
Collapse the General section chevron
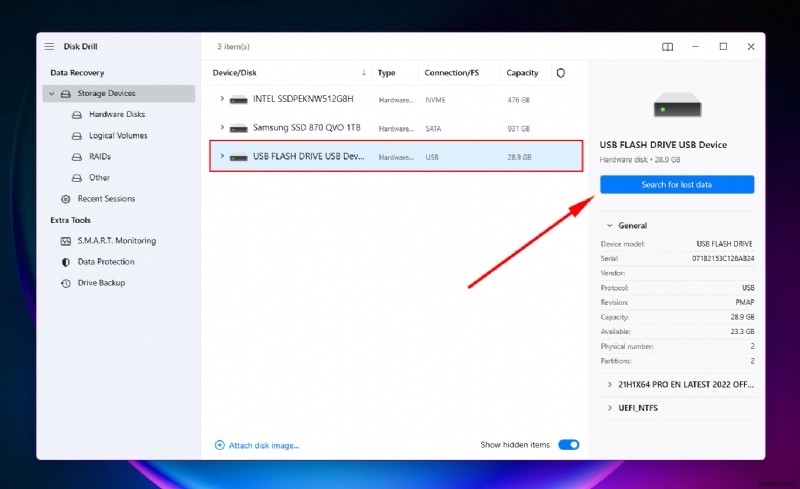609,225
